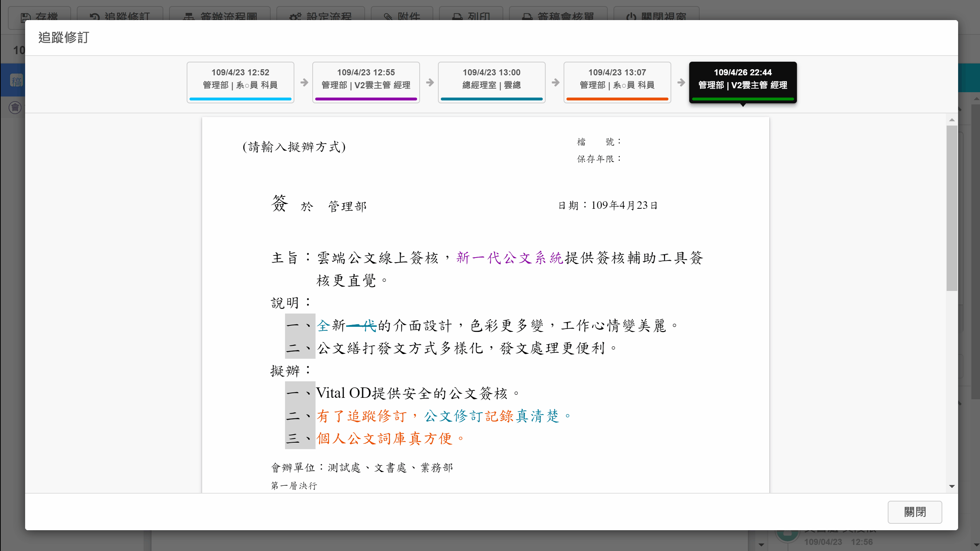Click 簽辦流程圖 icon in background toolbar
Image resolution: width=980 pixels, height=551 pixels.
click(189, 17)
